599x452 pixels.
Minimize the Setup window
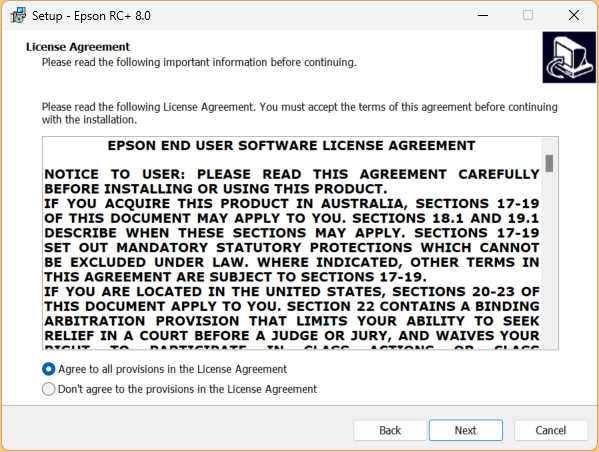(483, 15)
